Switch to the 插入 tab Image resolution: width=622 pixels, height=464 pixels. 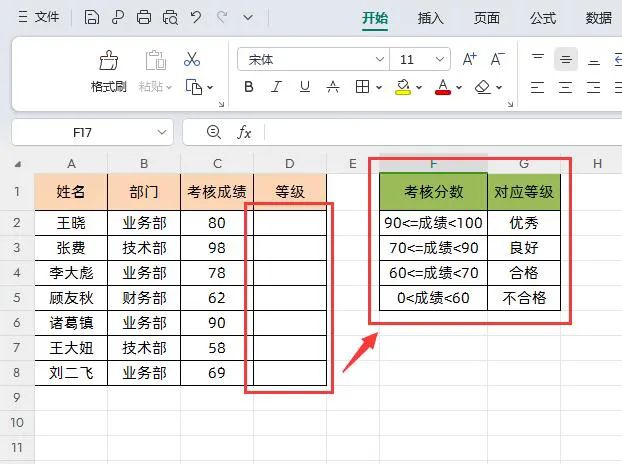coord(430,18)
